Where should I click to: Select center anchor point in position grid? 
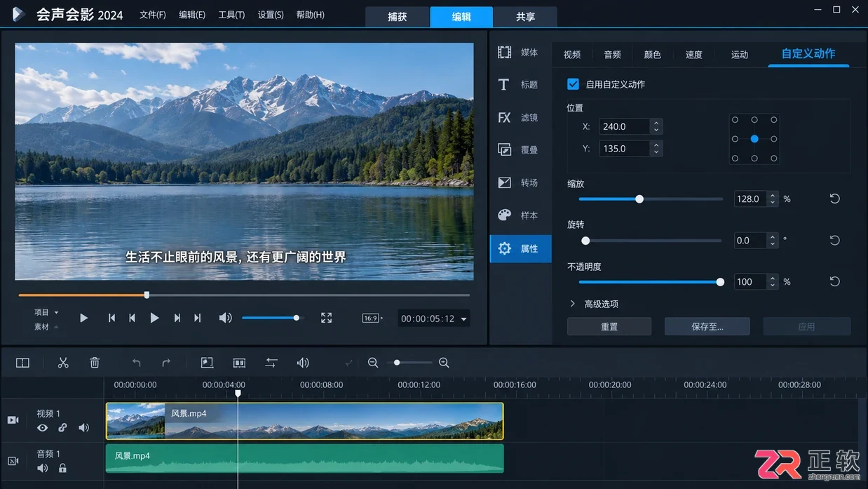coord(754,139)
